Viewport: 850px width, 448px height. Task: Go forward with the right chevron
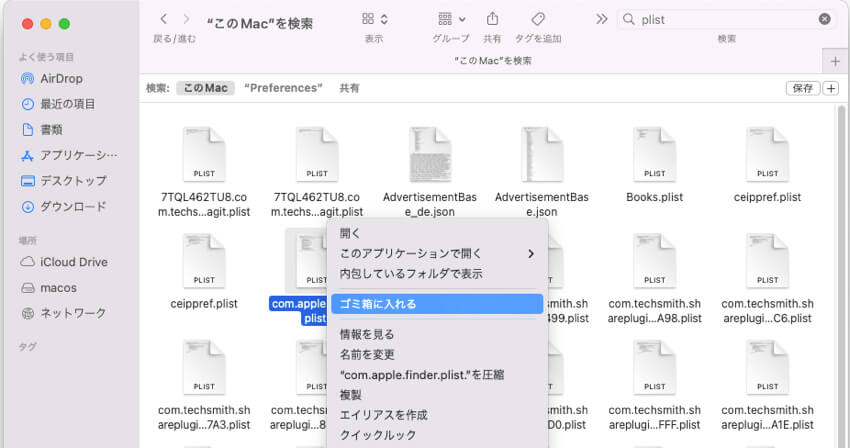point(186,20)
